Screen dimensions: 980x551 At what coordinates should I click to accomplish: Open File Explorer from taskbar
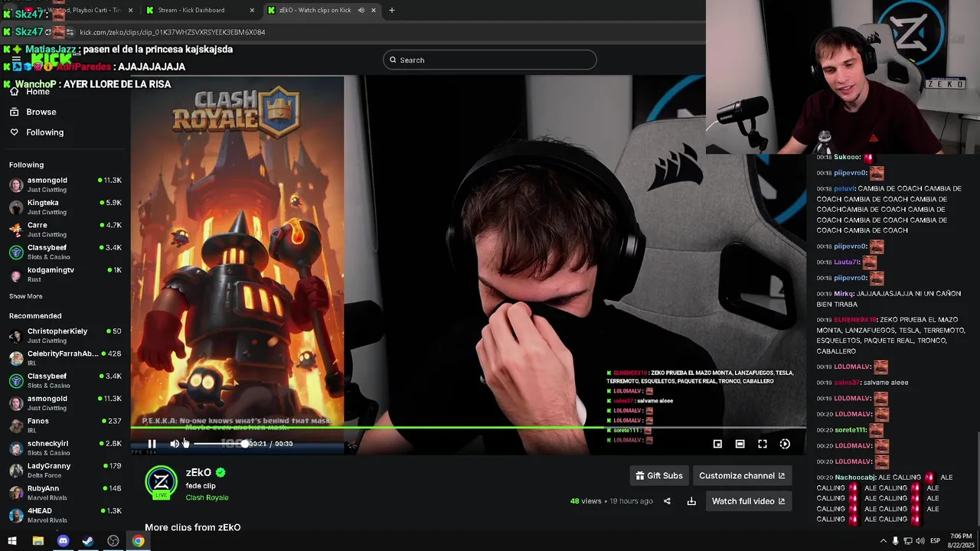[x=38, y=541]
